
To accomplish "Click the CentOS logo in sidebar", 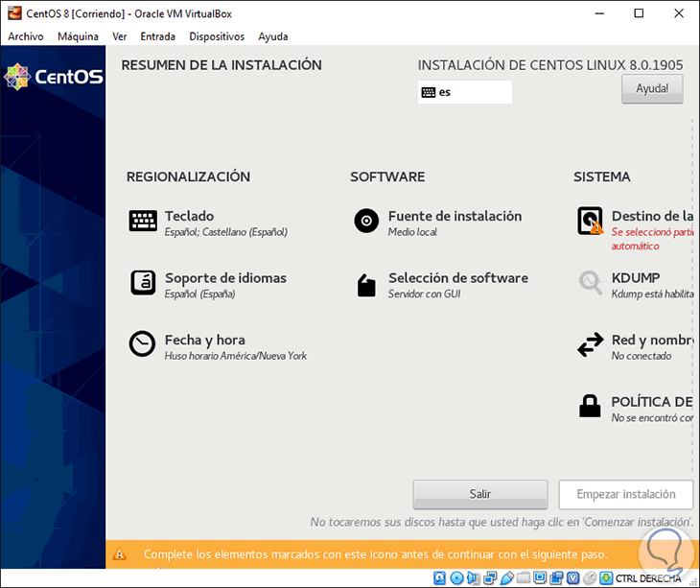I will [x=54, y=77].
